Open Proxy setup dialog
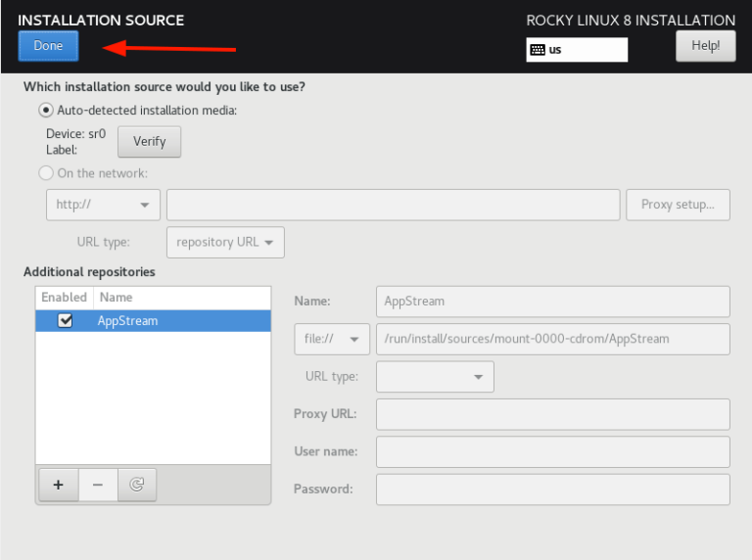The image size is (752, 560). (x=678, y=205)
